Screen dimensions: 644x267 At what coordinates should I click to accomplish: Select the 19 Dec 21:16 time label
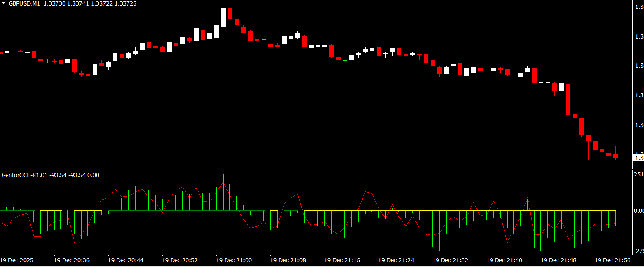(x=341, y=260)
